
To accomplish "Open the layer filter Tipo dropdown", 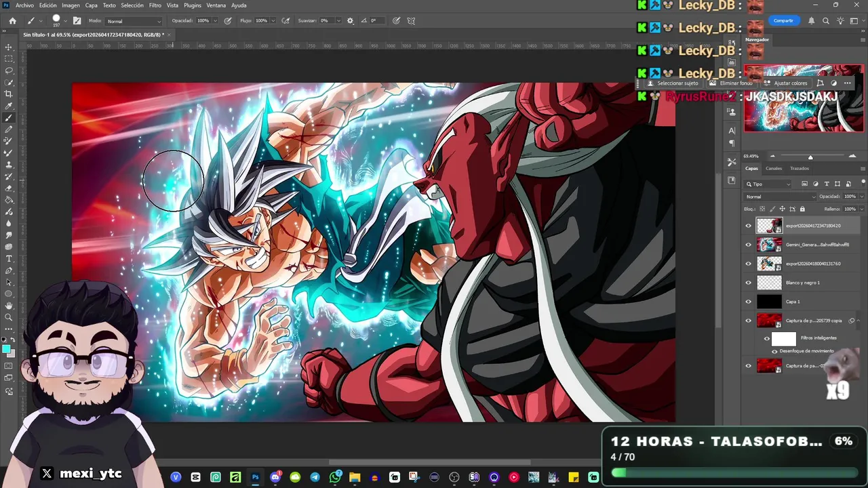I will point(768,184).
